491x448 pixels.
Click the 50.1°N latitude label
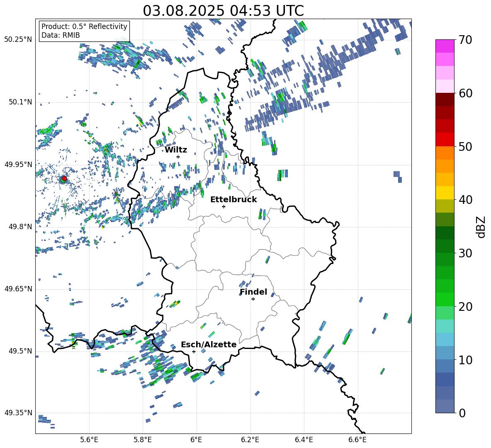coord(20,102)
